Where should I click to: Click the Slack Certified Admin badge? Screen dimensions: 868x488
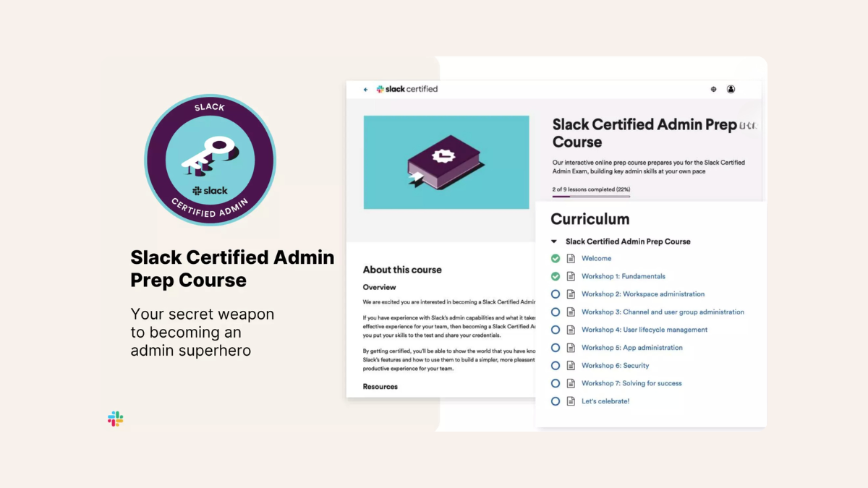210,160
